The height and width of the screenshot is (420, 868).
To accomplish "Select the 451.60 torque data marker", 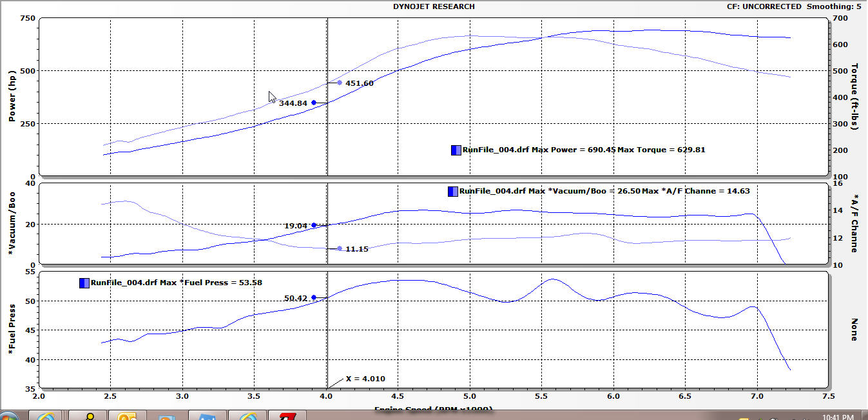I will (340, 83).
